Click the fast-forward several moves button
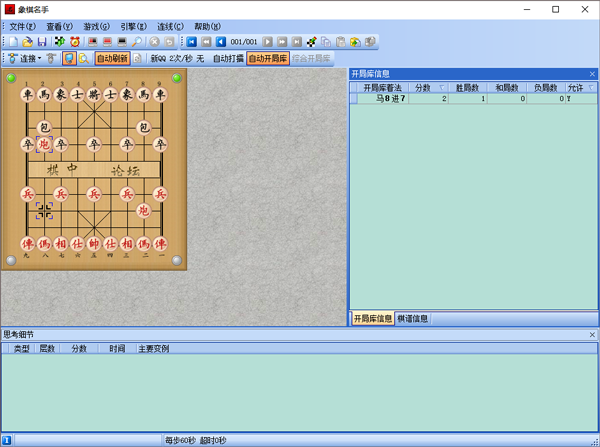 point(282,42)
